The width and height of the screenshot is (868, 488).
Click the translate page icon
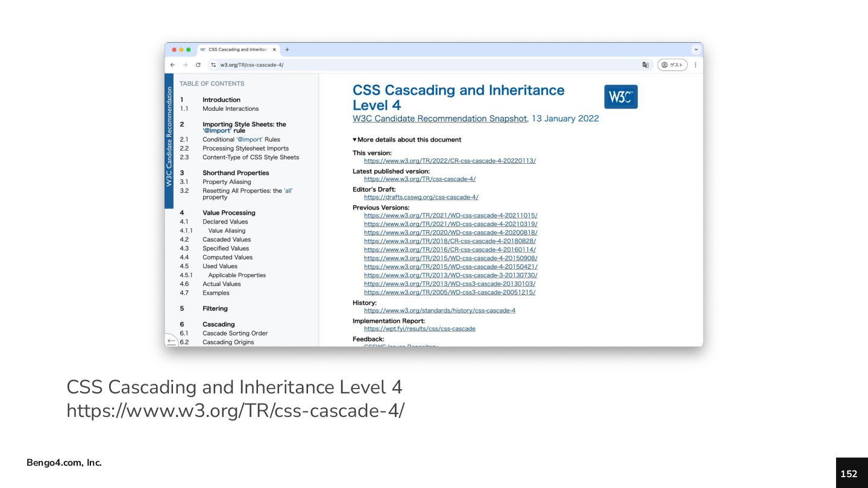[x=646, y=65]
